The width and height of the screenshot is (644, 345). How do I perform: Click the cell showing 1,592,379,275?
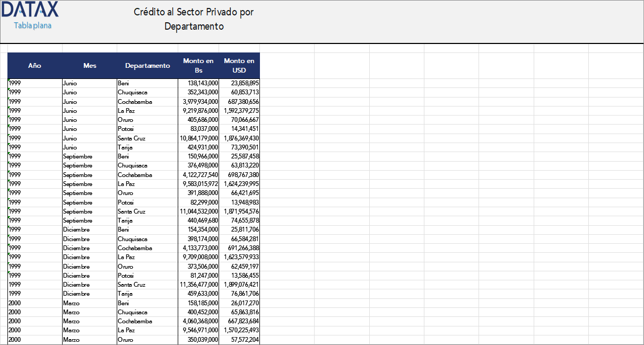click(x=239, y=111)
